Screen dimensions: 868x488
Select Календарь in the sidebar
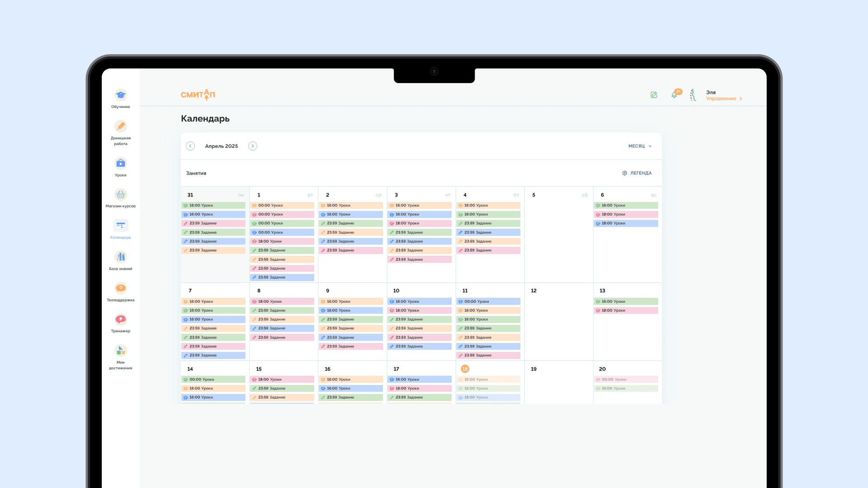click(120, 226)
